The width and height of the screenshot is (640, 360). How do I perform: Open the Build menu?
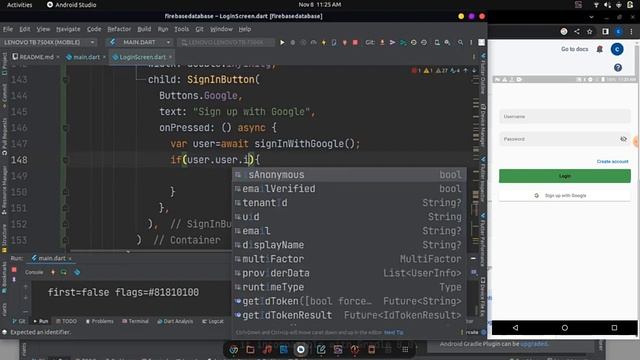[x=144, y=29]
